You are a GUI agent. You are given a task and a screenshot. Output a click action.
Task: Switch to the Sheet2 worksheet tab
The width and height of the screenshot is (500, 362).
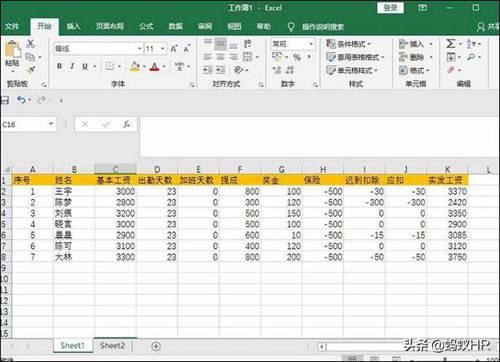click(x=112, y=346)
